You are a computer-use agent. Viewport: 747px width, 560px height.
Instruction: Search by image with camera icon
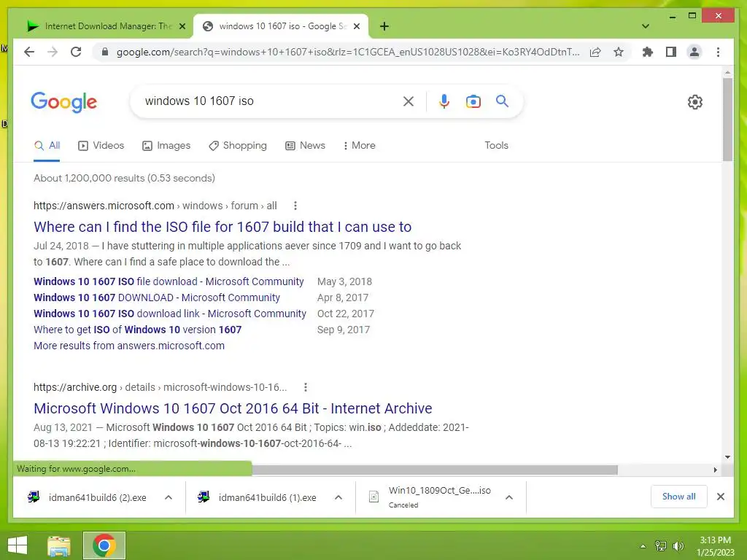pos(473,101)
